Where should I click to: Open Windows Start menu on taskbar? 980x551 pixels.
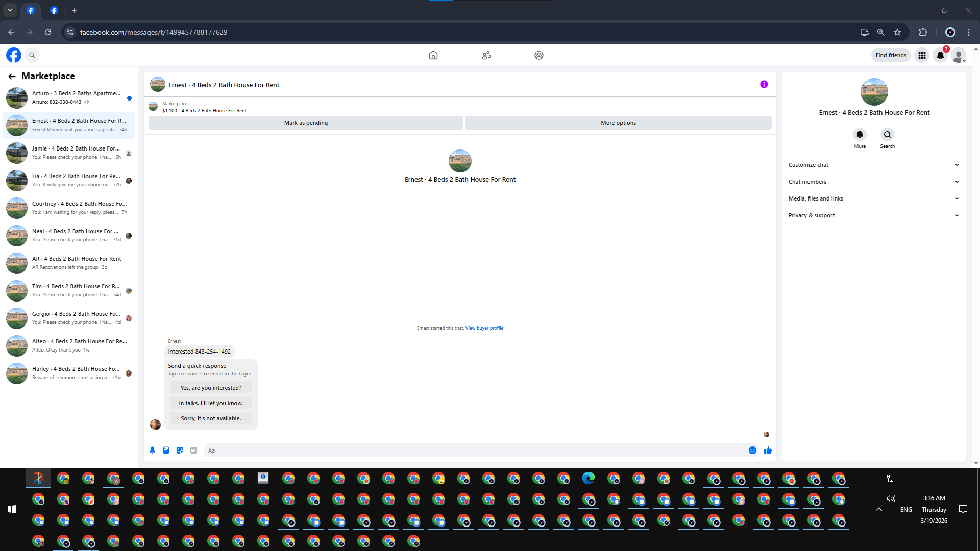(12, 509)
